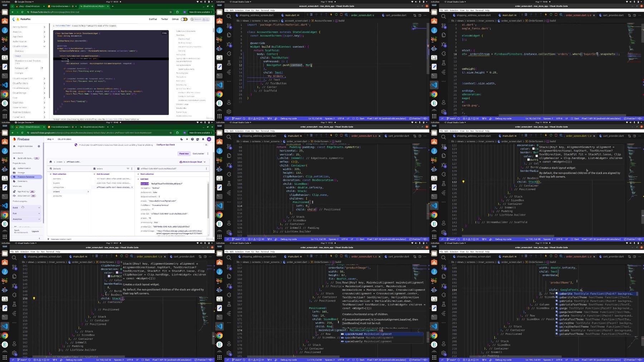Expand Crashlytics in FlutterFire sidebar
This screenshot has width=644, height=362.
click(44, 103)
